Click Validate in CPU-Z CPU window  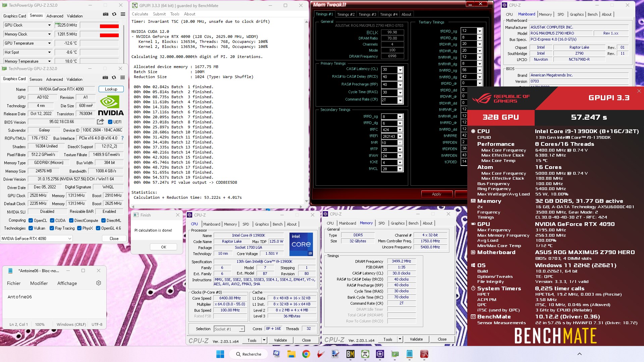pos(280,340)
